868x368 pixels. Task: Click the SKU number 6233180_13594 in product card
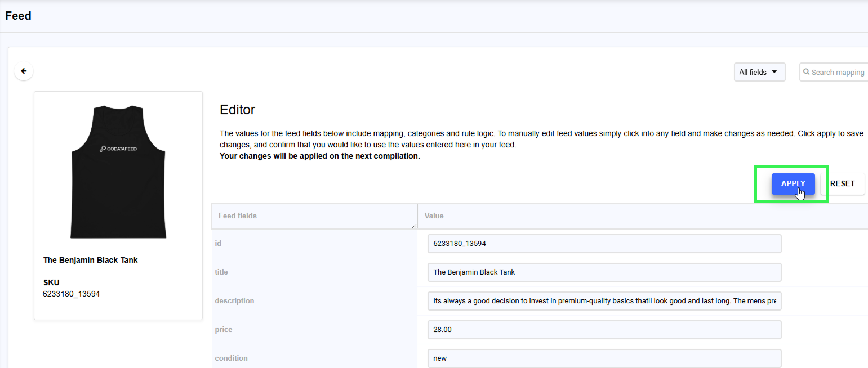pyautogui.click(x=71, y=294)
